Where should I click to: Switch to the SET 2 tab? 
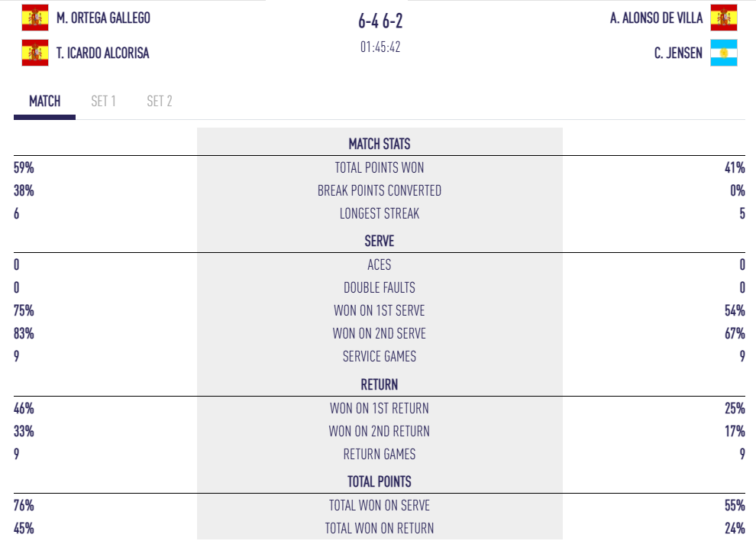160,101
